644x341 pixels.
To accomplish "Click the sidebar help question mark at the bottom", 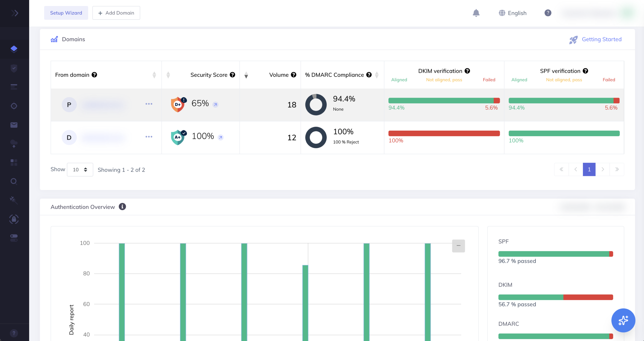I will pos(14,333).
